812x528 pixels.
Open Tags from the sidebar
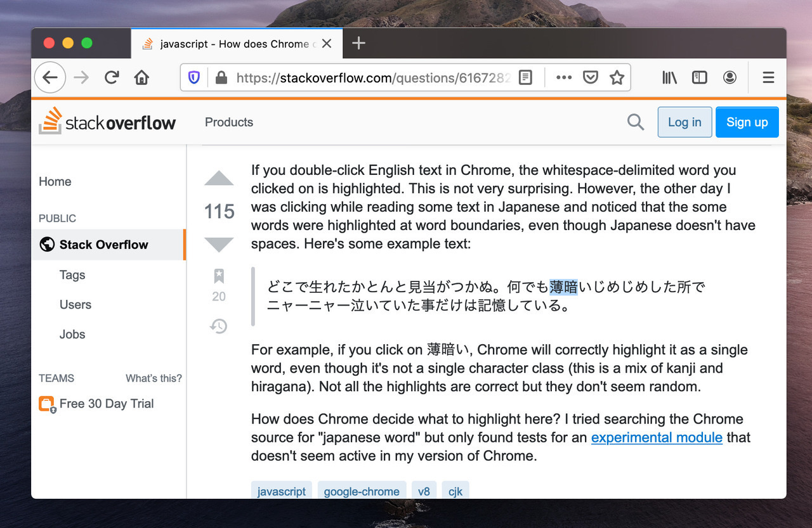point(72,274)
